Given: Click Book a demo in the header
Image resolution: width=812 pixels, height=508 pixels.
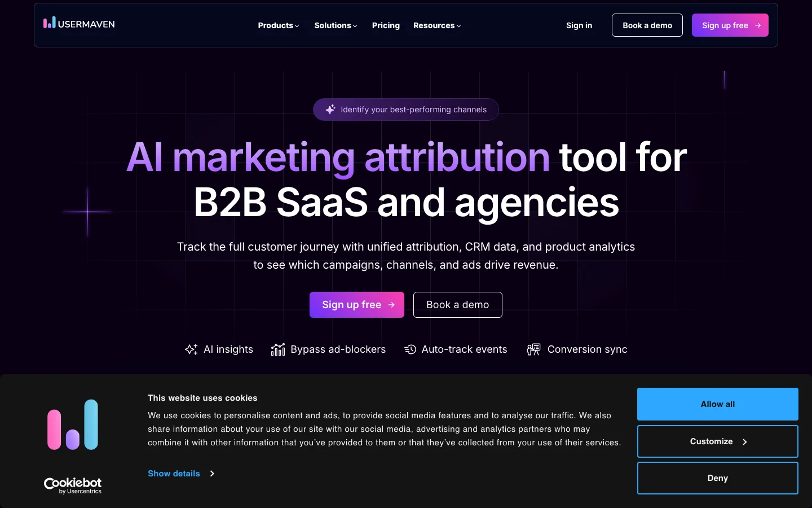Looking at the screenshot, I should [x=647, y=25].
